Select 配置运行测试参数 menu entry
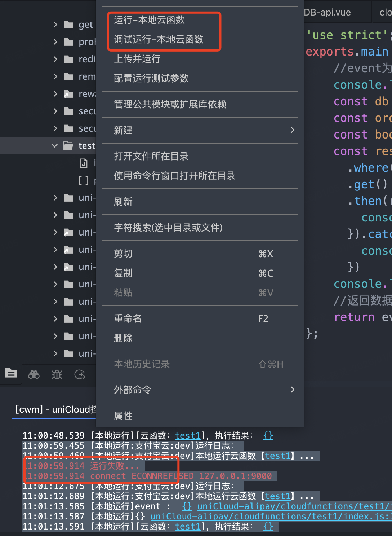This screenshot has height=536, width=392. 151,78
